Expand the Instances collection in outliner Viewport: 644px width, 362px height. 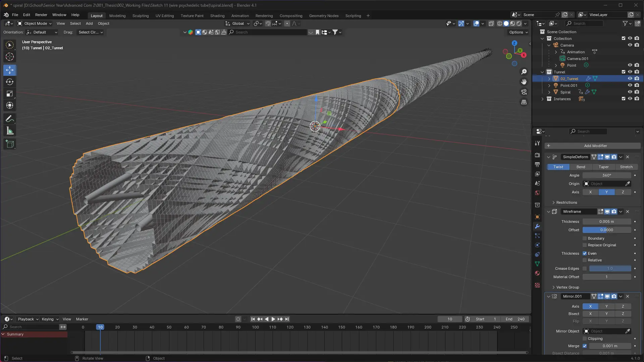pos(542,99)
